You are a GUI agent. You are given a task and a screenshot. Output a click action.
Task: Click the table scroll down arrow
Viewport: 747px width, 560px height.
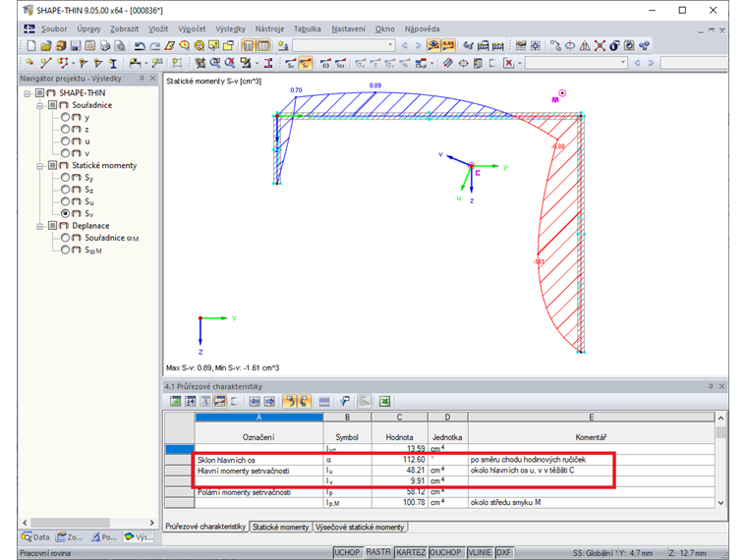(x=720, y=503)
